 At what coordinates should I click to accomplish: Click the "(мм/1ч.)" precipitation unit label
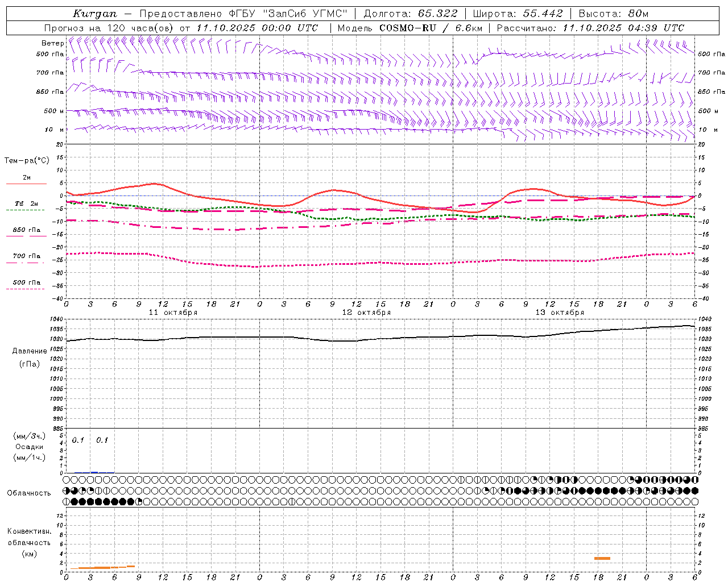[x=30, y=458]
